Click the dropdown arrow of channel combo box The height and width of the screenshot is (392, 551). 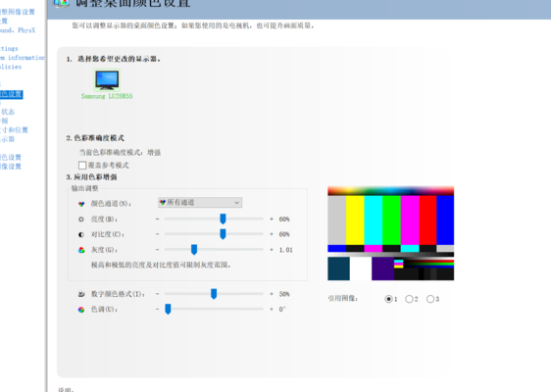point(237,203)
